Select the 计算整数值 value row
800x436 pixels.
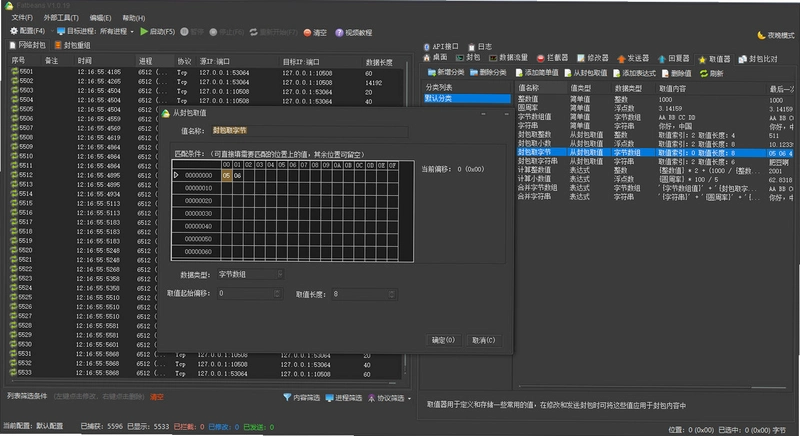point(655,170)
